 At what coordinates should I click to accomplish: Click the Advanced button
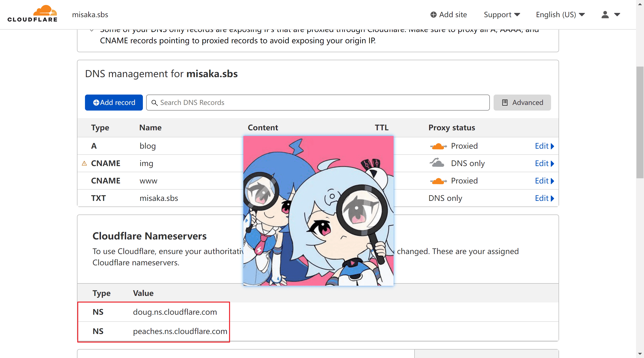pyautogui.click(x=522, y=102)
